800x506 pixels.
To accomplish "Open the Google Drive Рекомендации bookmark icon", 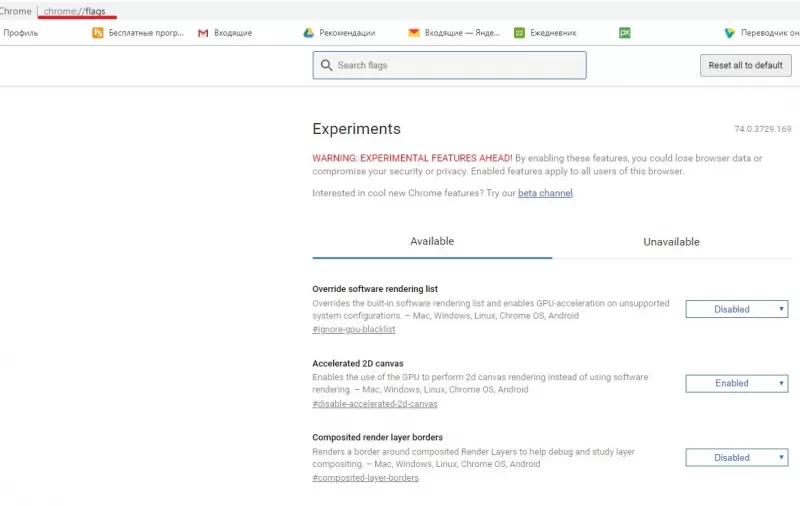I will (x=309, y=33).
